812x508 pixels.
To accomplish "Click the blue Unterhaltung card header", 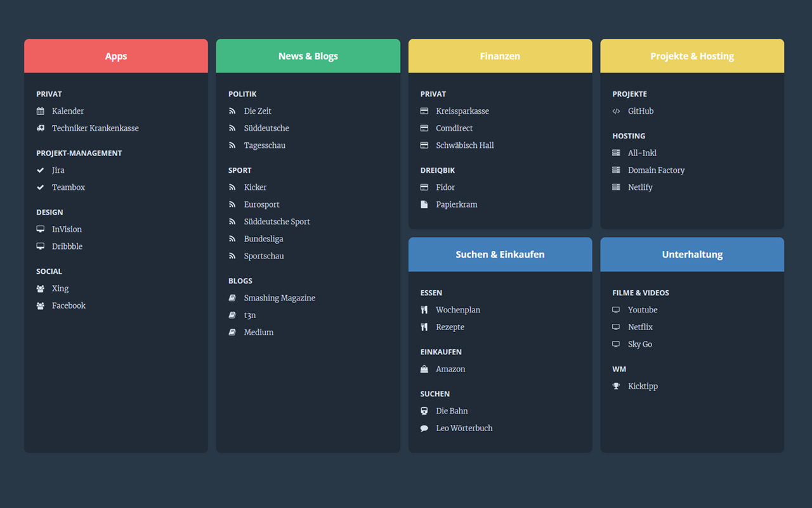I will point(692,255).
